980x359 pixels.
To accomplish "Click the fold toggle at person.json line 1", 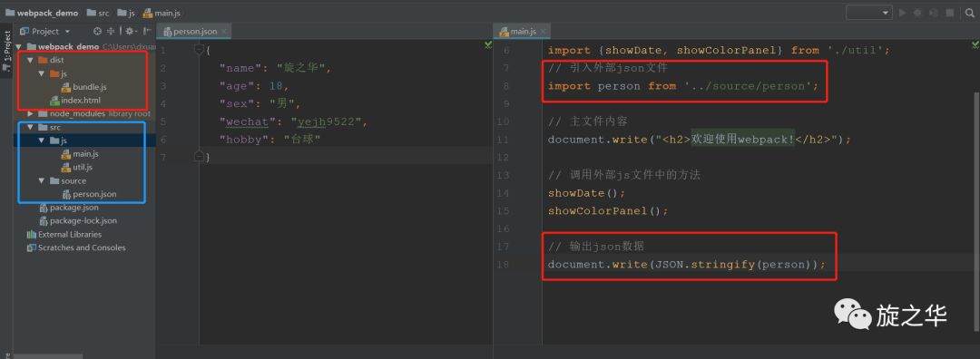I will click(x=200, y=49).
